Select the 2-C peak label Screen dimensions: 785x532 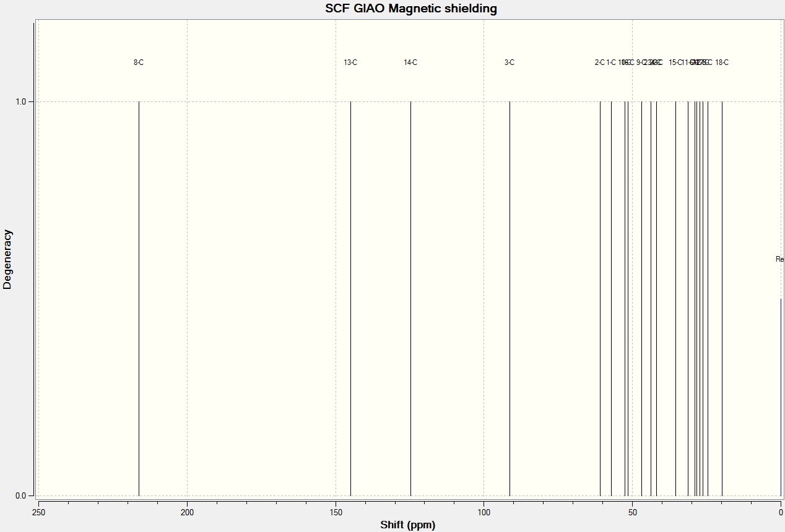pos(600,62)
